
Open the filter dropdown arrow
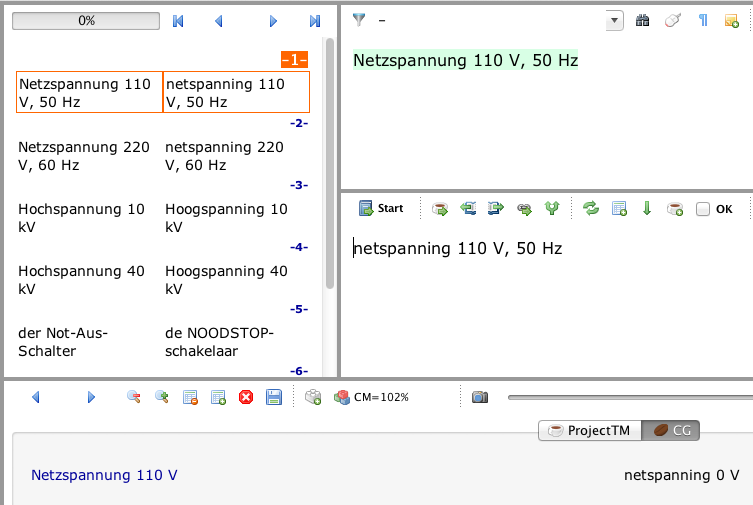(x=614, y=21)
